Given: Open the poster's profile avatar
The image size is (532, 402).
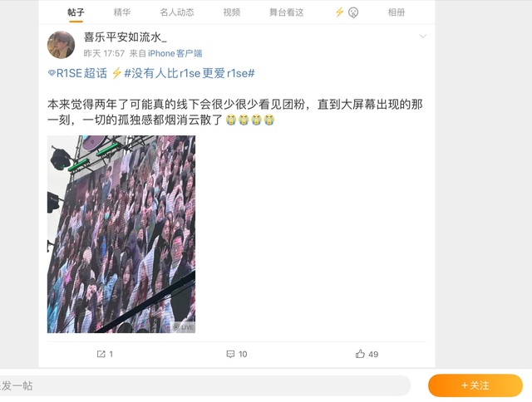Looking at the screenshot, I should 61,45.
